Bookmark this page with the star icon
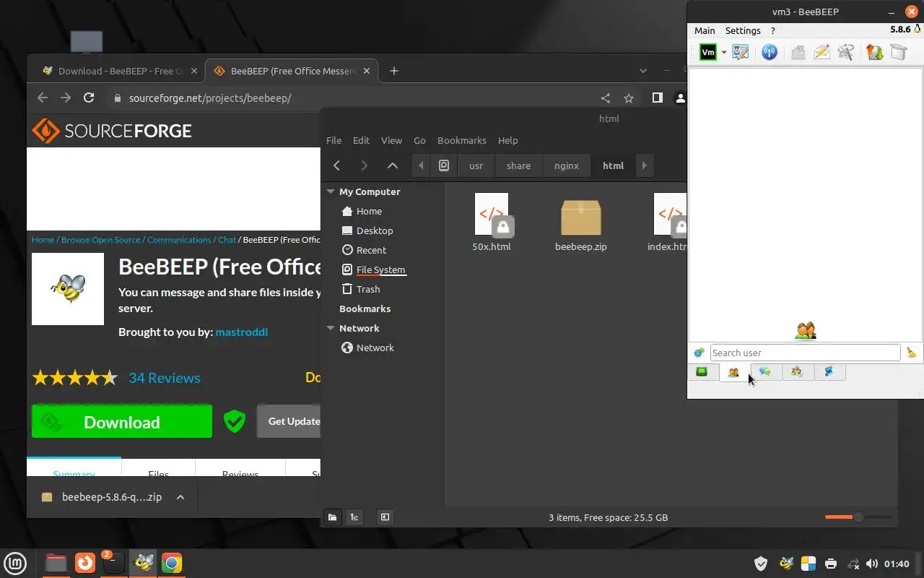 click(x=629, y=98)
